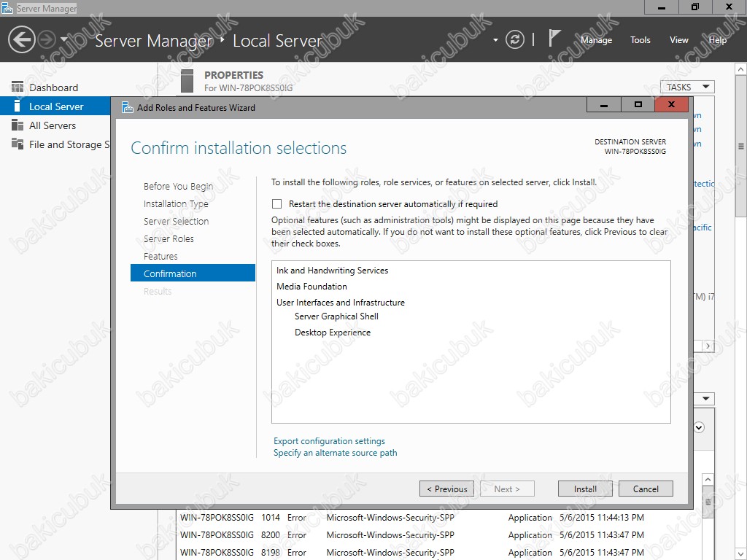Click the Dashboard icon in sidebar

click(x=18, y=87)
